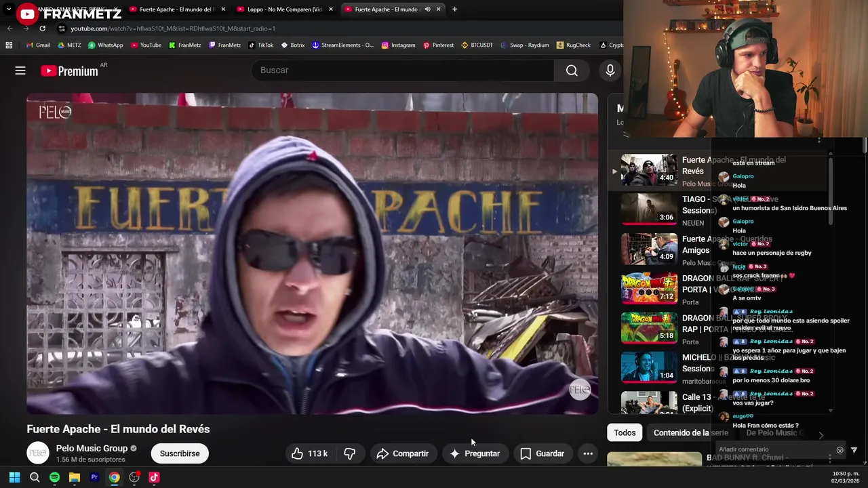Open the YouTube bookmark
Image resolution: width=868 pixels, height=488 pixels.
pyautogui.click(x=146, y=45)
